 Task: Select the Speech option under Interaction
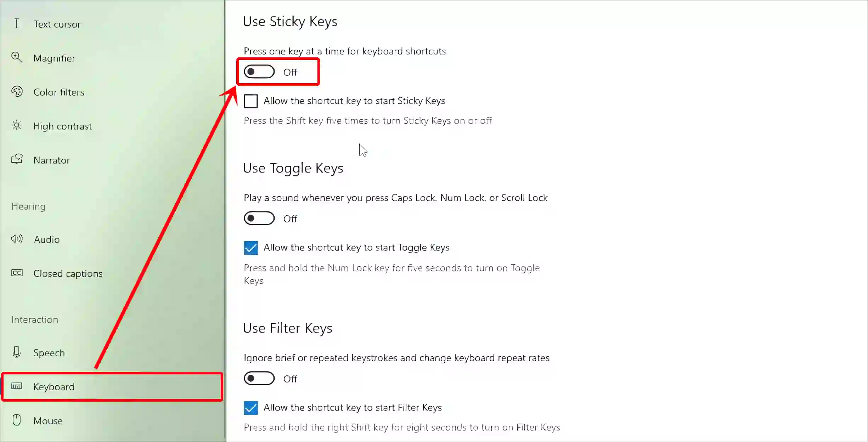coord(49,352)
